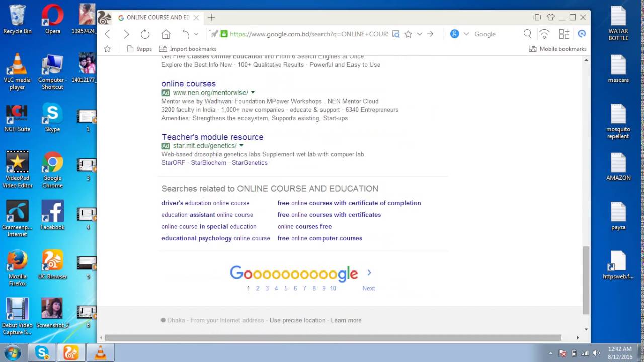Select related search online courses free

pyautogui.click(x=304, y=226)
